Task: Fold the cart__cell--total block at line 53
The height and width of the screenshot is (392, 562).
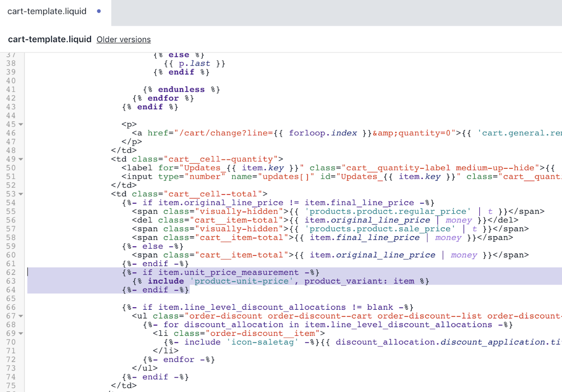Action: tap(21, 194)
